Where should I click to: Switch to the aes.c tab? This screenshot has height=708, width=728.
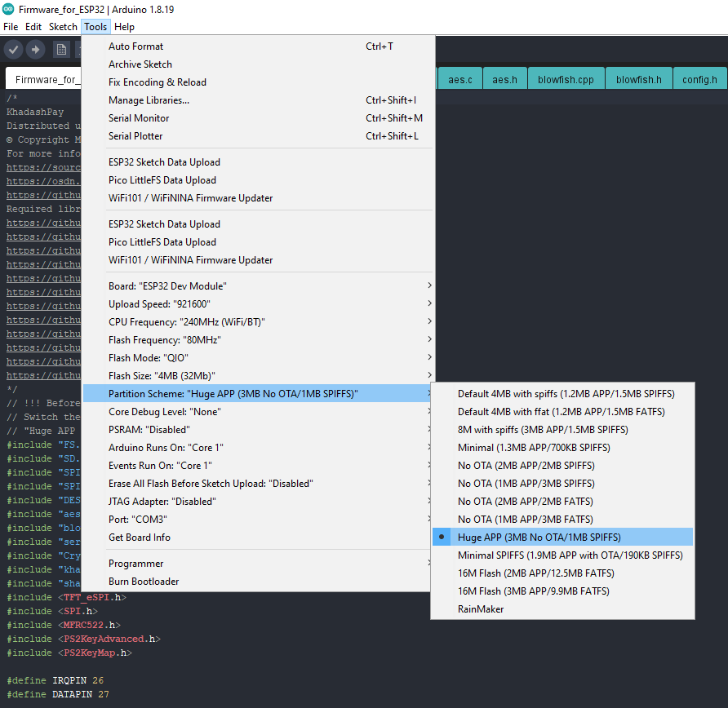[x=460, y=79]
